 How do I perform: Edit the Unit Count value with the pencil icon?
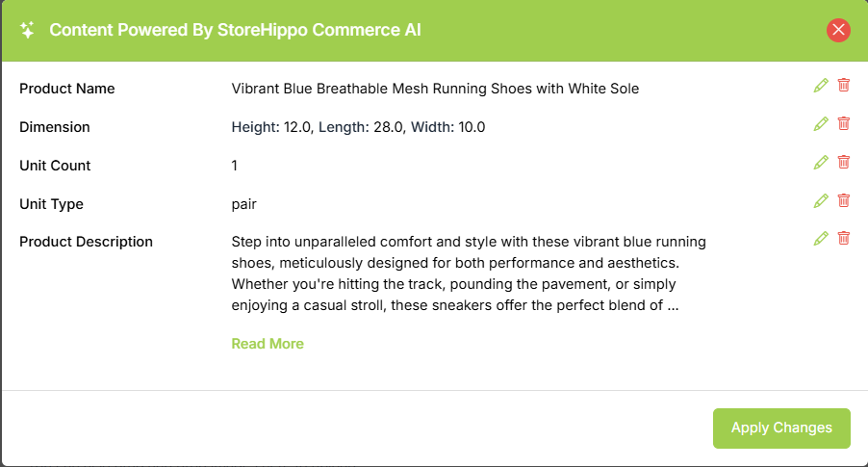coord(821,162)
